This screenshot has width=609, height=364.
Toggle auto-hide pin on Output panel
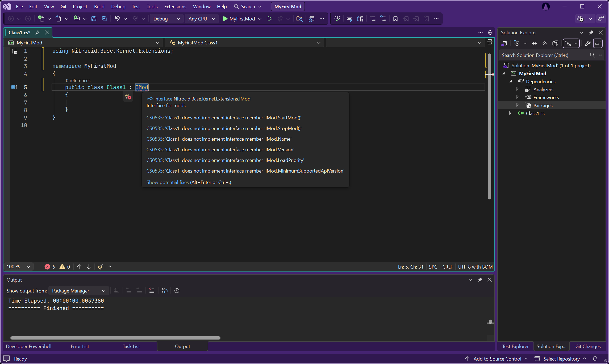coord(480,280)
